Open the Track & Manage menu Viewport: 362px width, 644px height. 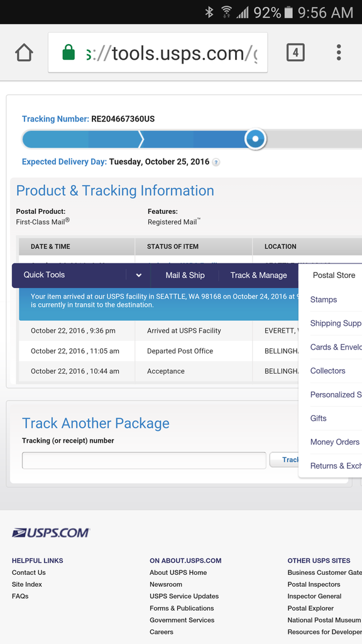coord(258,275)
